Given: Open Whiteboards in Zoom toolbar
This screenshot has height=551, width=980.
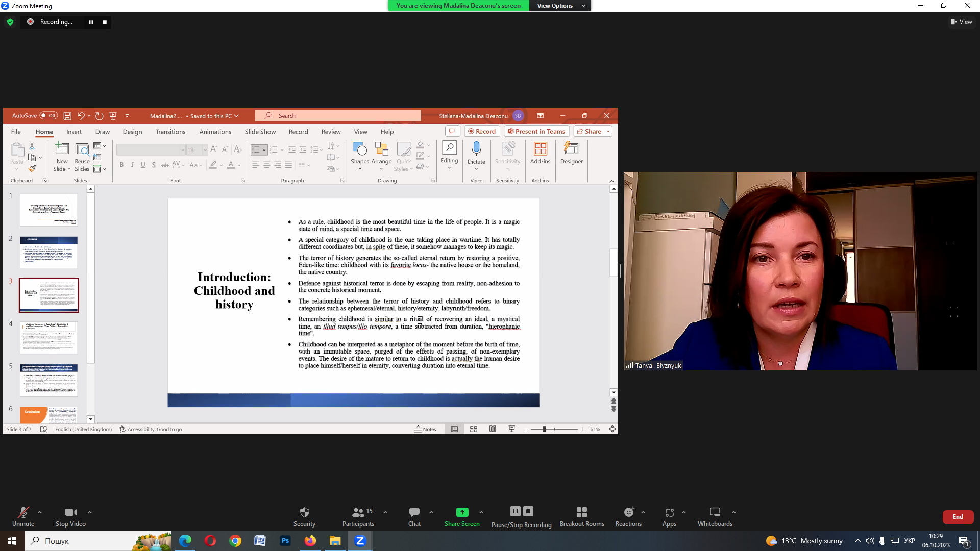Looking at the screenshot, I should coord(715,516).
